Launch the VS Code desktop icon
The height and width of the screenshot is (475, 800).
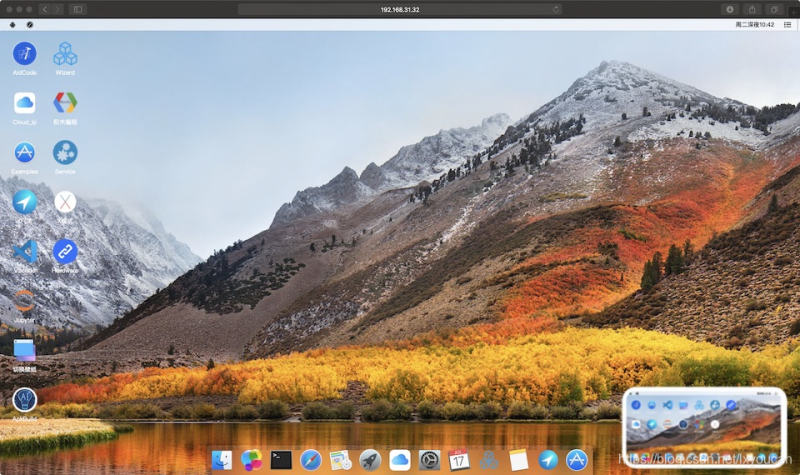click(24, 252)
